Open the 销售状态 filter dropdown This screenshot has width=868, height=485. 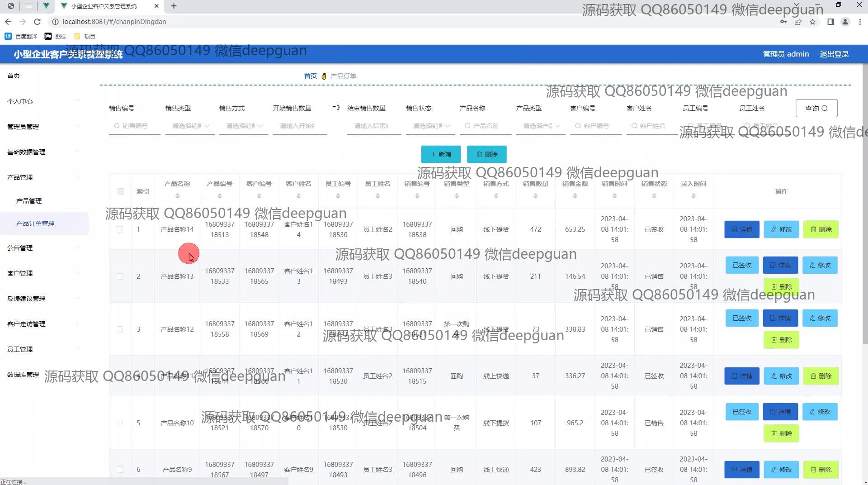430,126
